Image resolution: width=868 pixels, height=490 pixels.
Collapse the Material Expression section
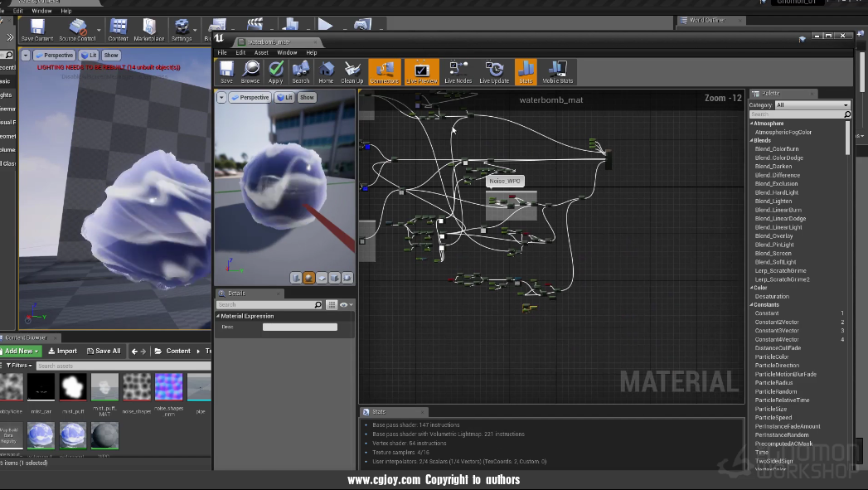pyautogui.click(x=219, y=316)
